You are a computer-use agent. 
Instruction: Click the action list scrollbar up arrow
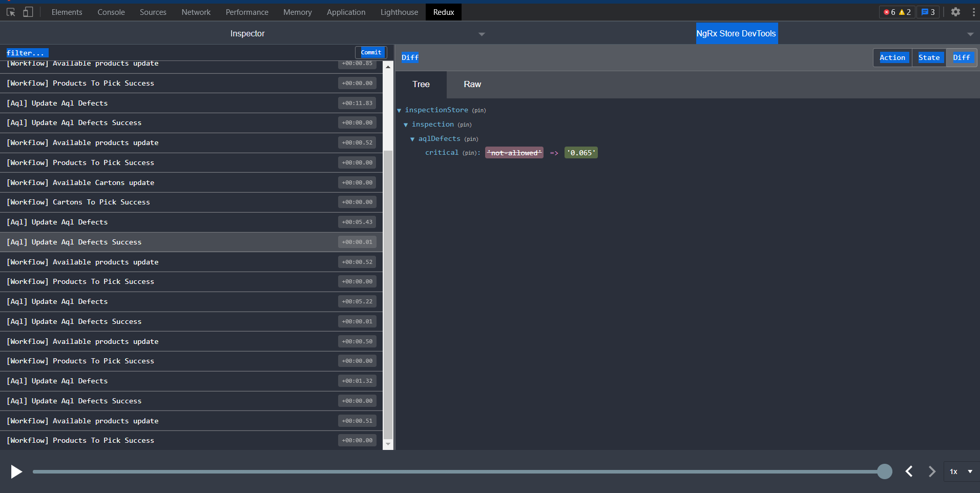click(x=388, y=67)
